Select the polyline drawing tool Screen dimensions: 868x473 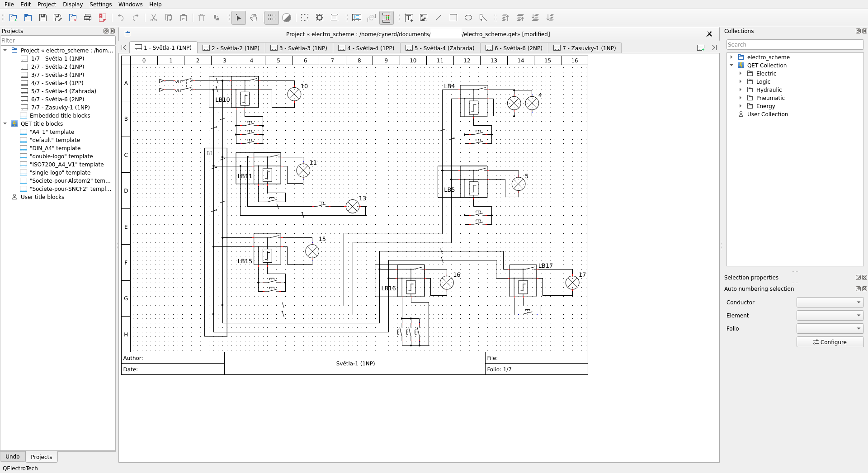tap(483, 18)
